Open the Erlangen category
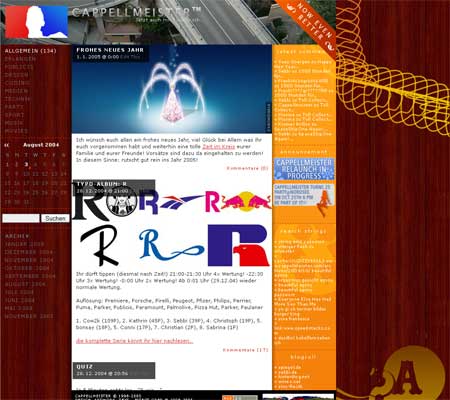The width and height of the screenshot is (450, 400). [20, 59]
